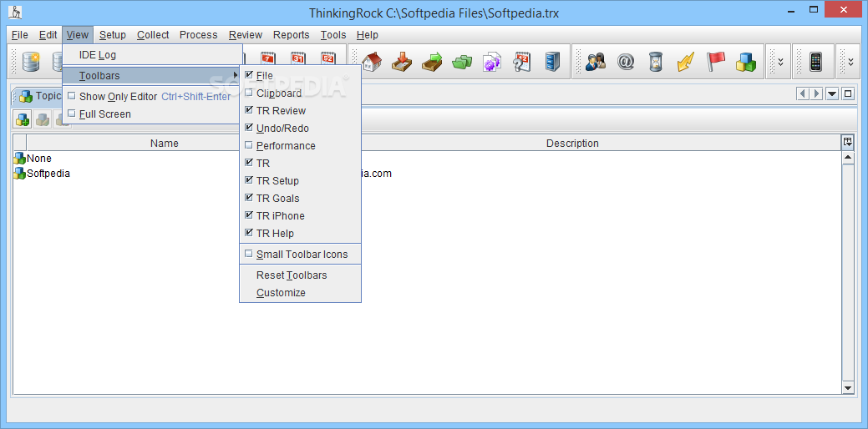Screen dimensions: 868x429
Task: Open the File menu
Action: pyautogui.click(x=19, y=35)
